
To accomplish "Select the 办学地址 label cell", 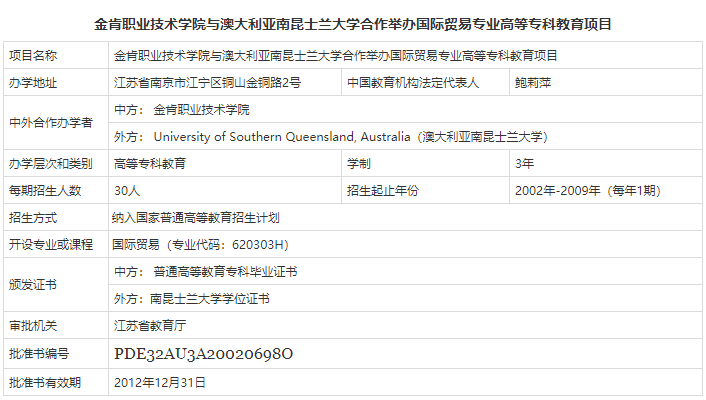I will tap(56, 82).
